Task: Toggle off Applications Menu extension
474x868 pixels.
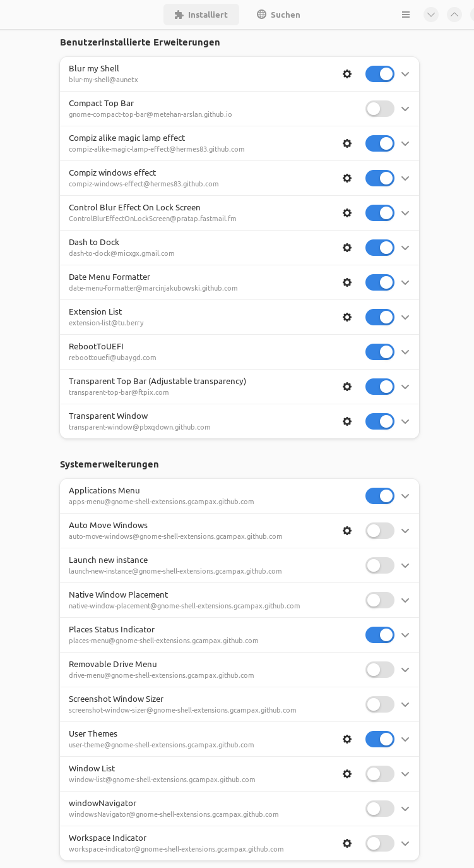Action: click(x=379, y=496)
